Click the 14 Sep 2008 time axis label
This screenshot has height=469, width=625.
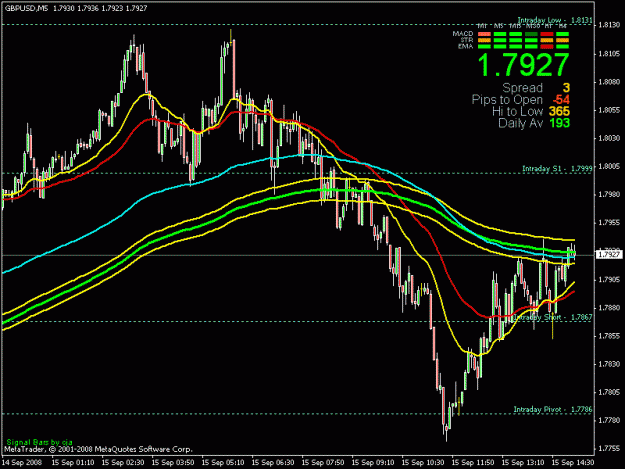pos(22,463)
